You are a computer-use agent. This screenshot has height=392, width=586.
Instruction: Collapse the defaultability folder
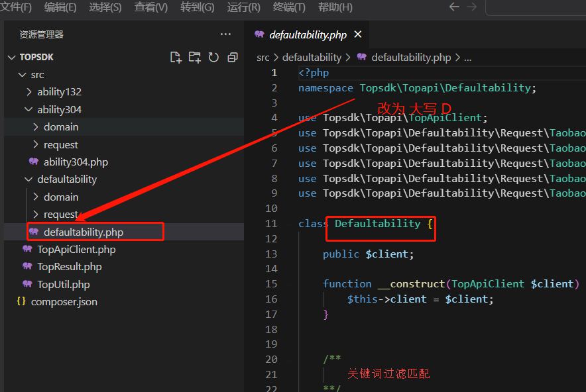66,179
